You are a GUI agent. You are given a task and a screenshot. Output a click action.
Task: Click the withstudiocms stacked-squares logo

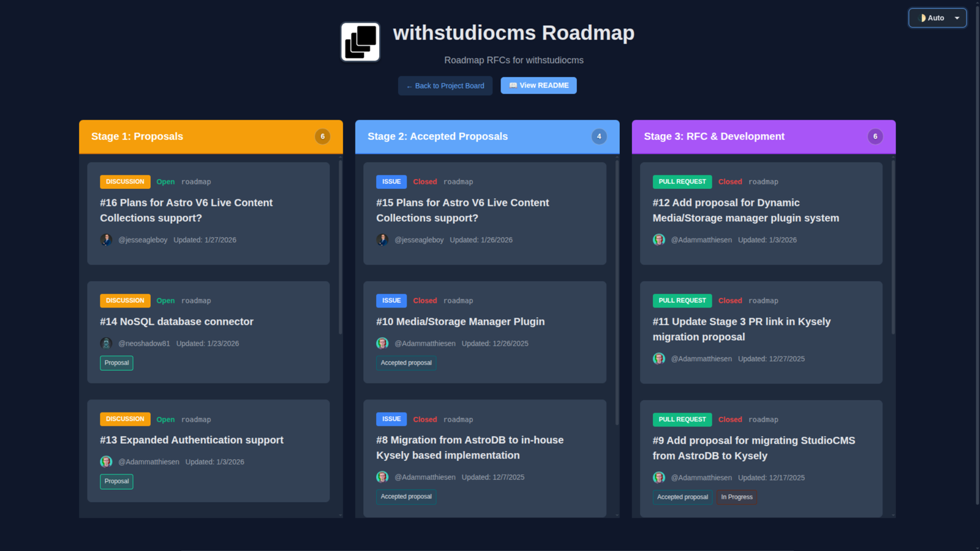pyautogui.click(x=360, y=42)
